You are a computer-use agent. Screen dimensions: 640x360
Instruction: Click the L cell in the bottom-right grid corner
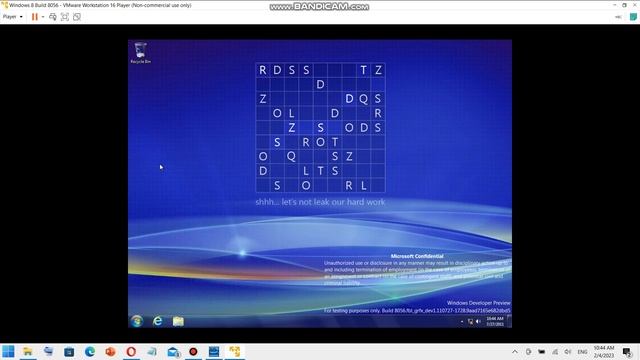click(x=363, y=186)
